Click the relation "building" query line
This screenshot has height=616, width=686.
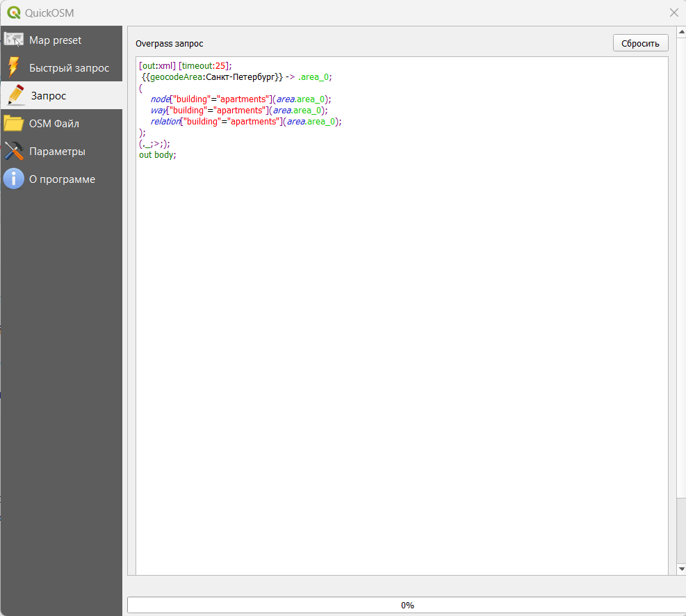[x=246, y=121]
